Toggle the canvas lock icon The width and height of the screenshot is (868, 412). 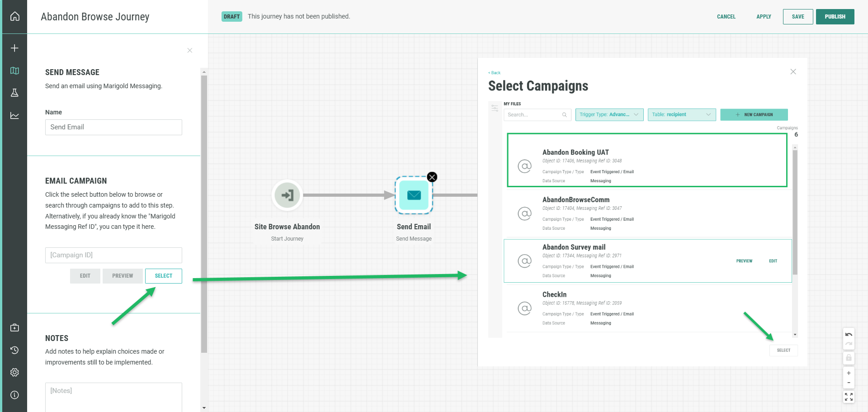pos(849,358)
